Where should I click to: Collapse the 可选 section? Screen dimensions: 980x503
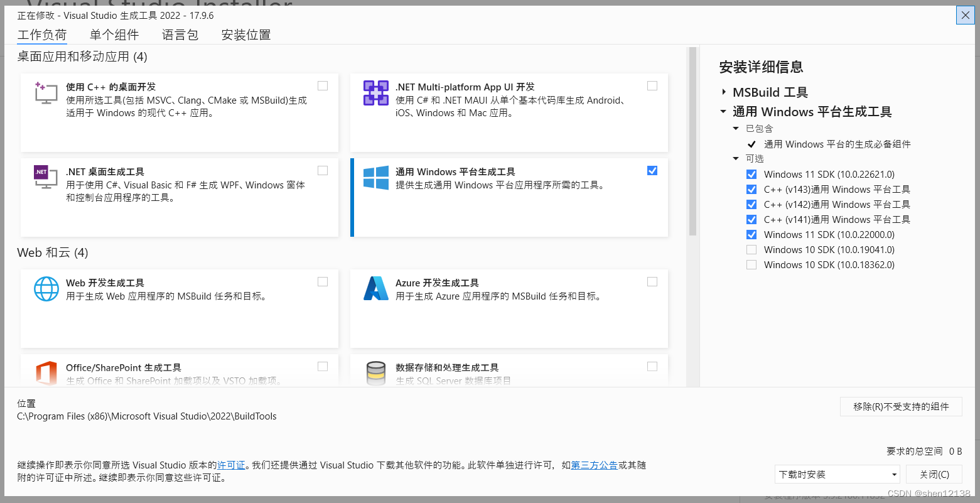tap(736, 158)
